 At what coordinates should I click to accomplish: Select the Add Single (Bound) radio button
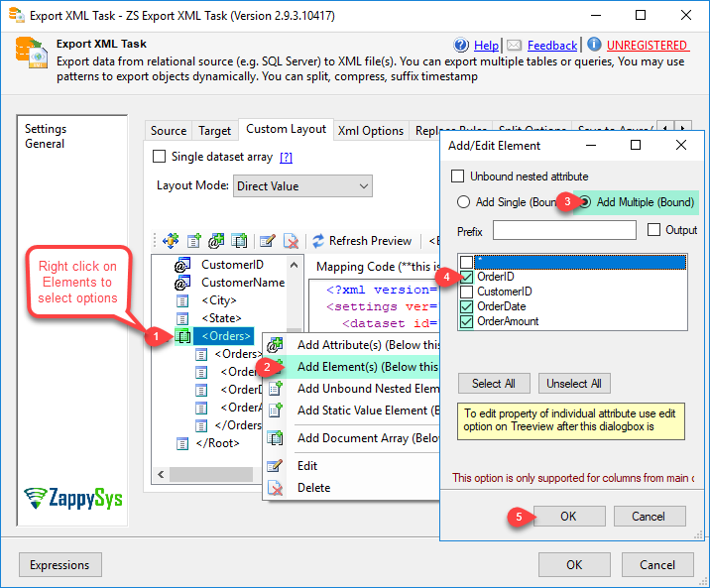(x=463, y=202)
